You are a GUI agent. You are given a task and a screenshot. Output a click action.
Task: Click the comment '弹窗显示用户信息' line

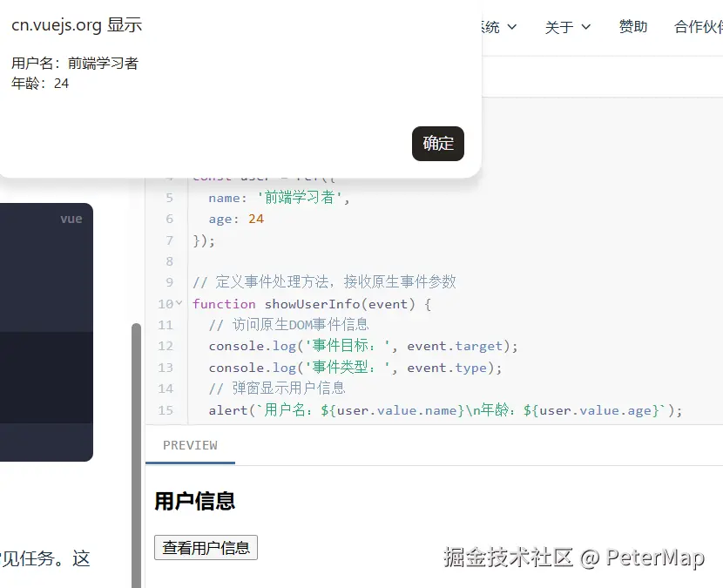(x=277, y=389)
